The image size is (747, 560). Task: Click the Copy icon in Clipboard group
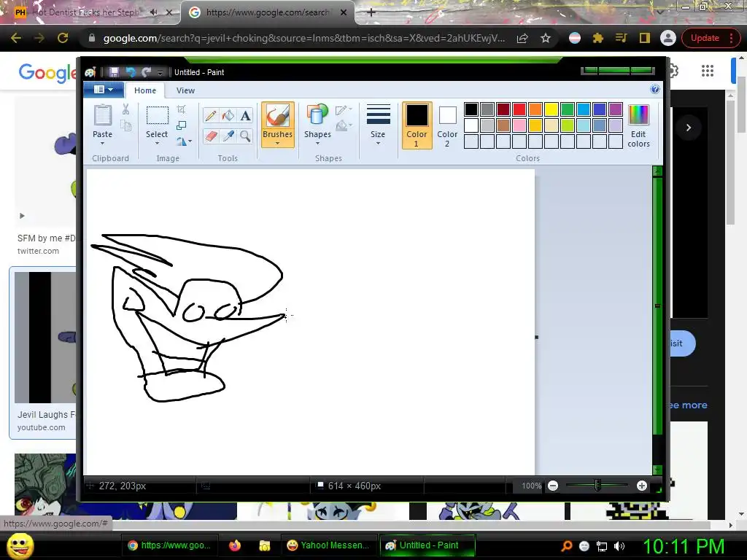pyautogui.click(x=125, y=125)
